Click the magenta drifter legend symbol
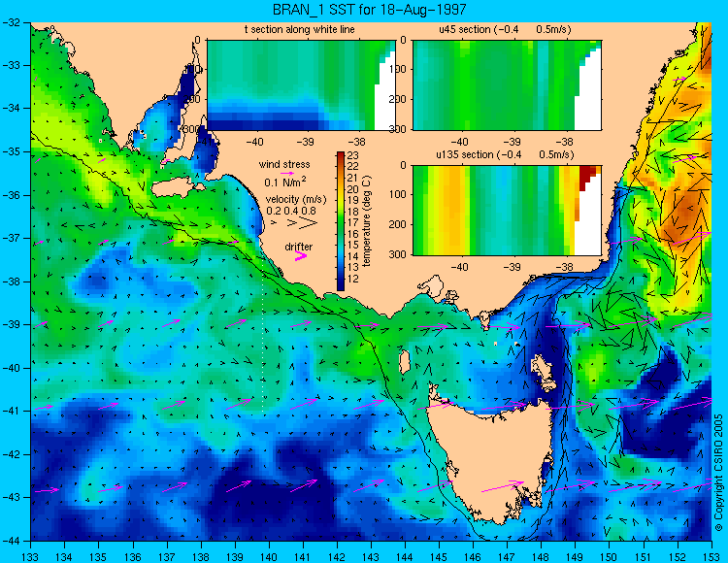The height and width of the screenshot is (563, 728). (301, 256)
